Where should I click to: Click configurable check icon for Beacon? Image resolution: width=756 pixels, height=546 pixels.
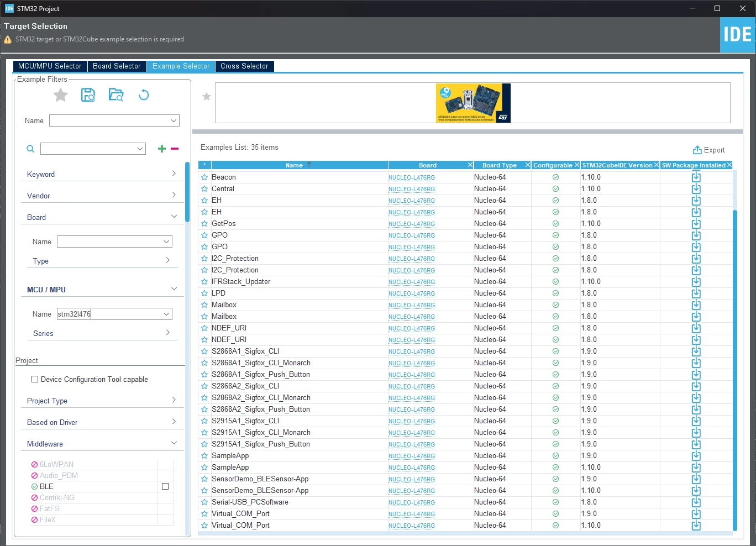(555, 177)
